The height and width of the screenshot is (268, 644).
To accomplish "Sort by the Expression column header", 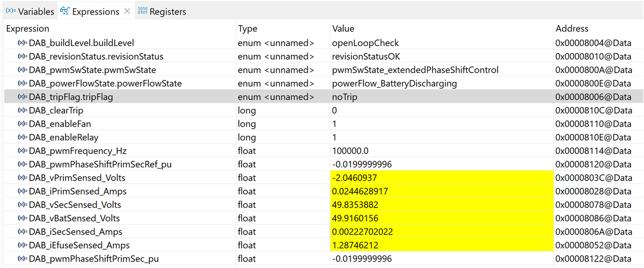I will pos(28,29).
